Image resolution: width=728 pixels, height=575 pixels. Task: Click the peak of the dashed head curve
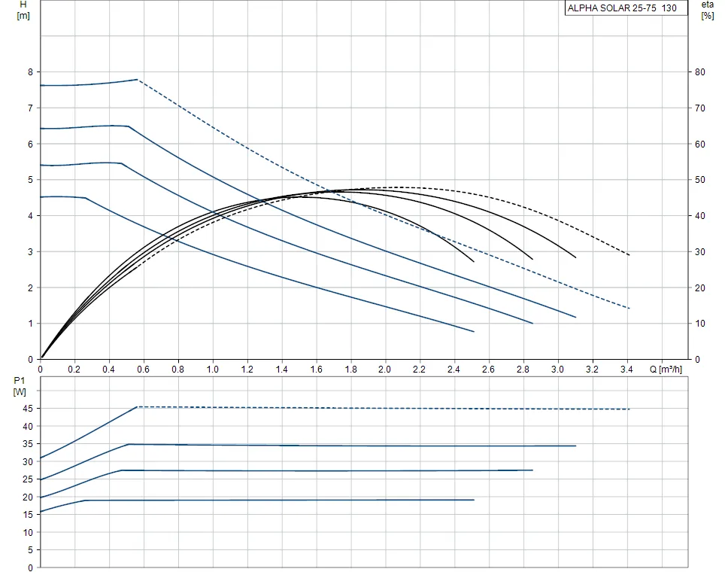137,79
